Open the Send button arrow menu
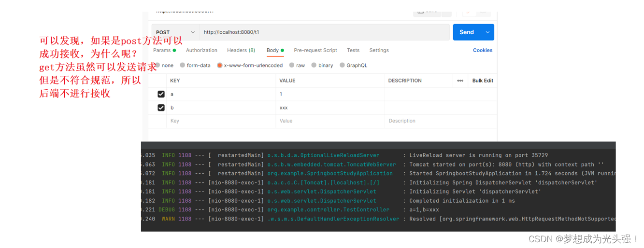644x248 pixels. [487, 32]
